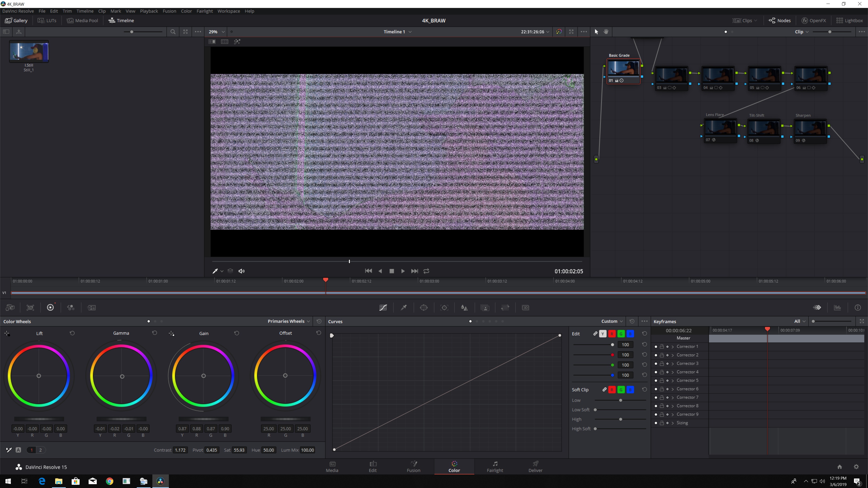Mute viewer audio speaker icon
This screenshot has height=488, width=868.
click(x=242, y=271)
